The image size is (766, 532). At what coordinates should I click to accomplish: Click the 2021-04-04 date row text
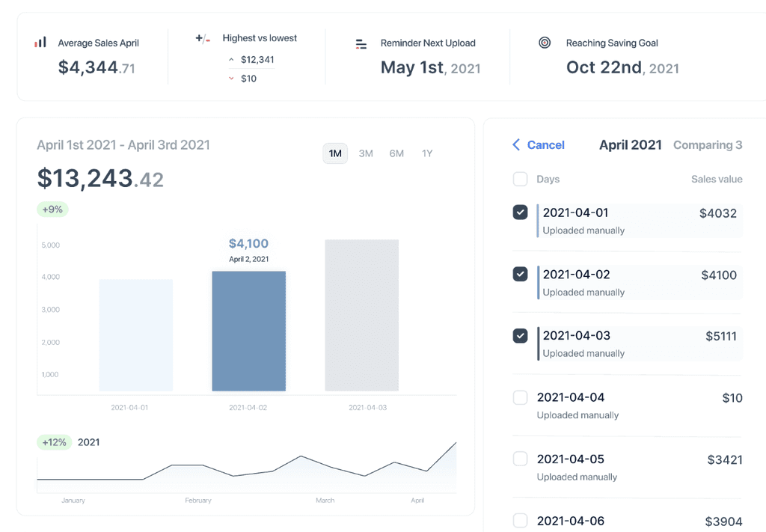point(571,397)
